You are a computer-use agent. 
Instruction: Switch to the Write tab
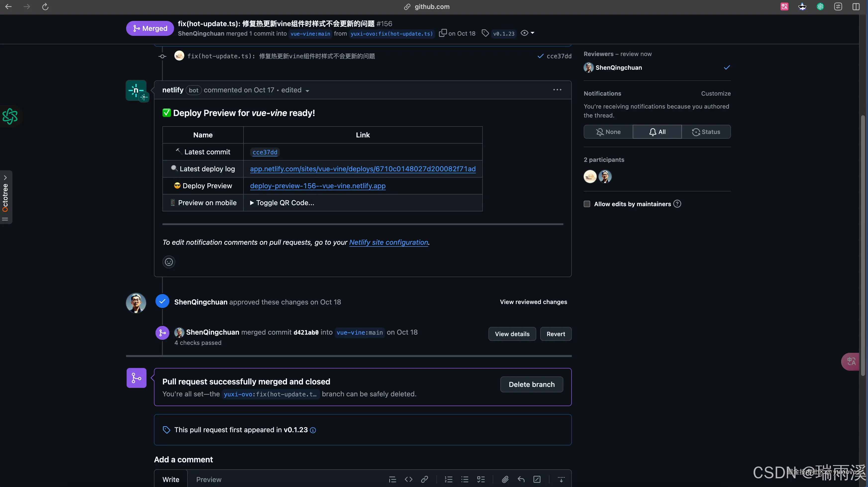pos(171,479)
